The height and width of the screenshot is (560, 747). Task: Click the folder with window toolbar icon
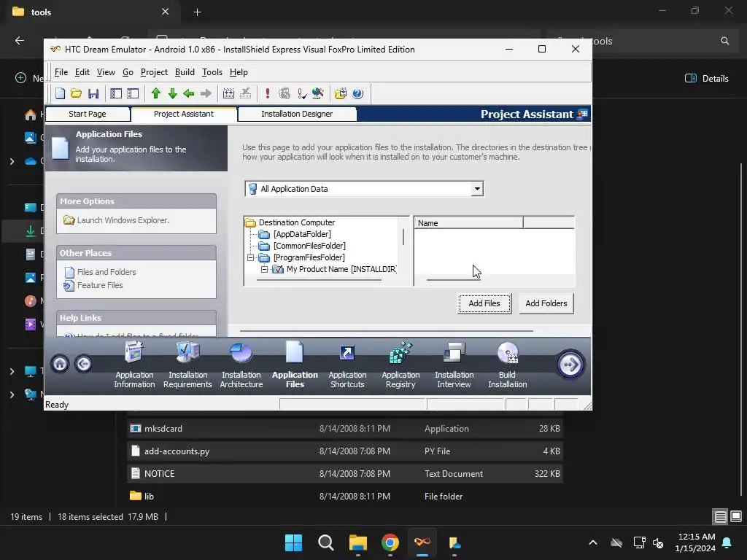[x=341, y=93]
